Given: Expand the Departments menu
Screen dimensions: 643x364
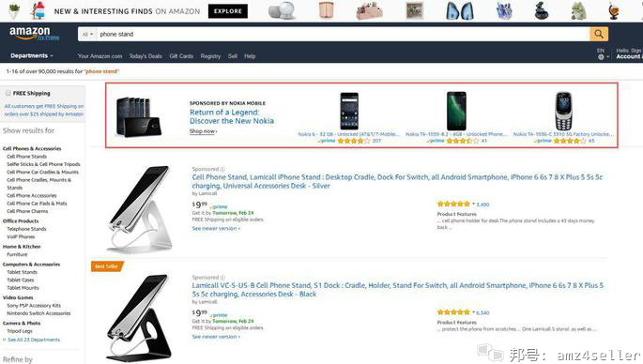Looking at the screenshot, I should pos(32,55).
